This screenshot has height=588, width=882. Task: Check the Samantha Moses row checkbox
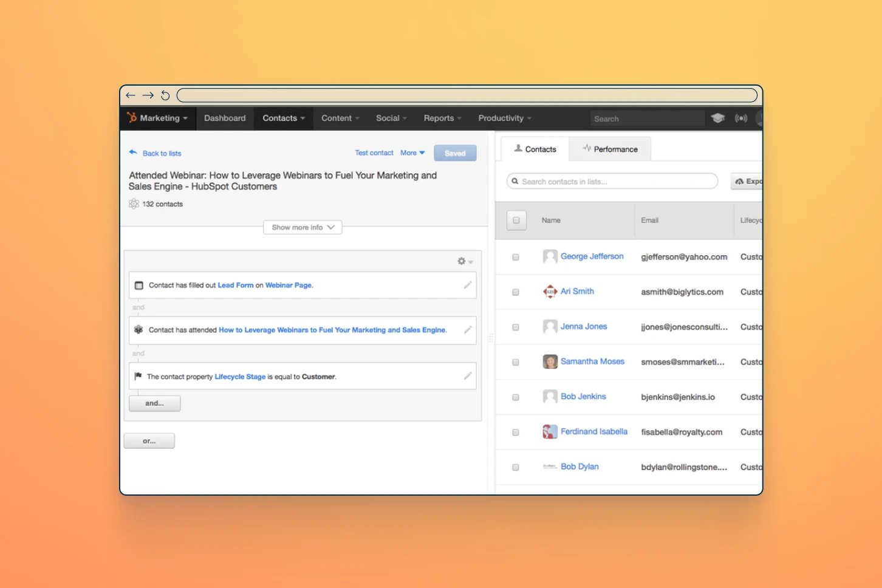516,362
